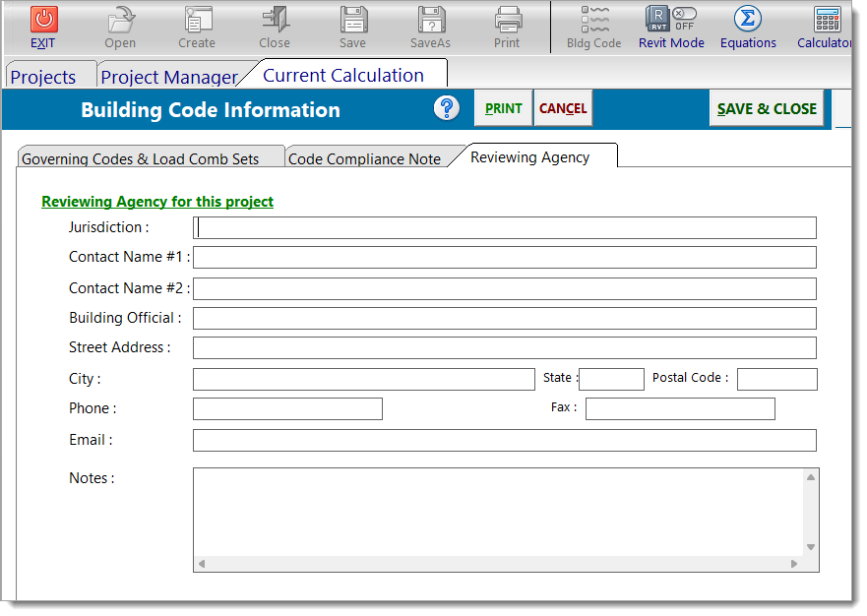Toggle Revit Mode off
The width and height of the screenshot is (867, 616).
670,27
